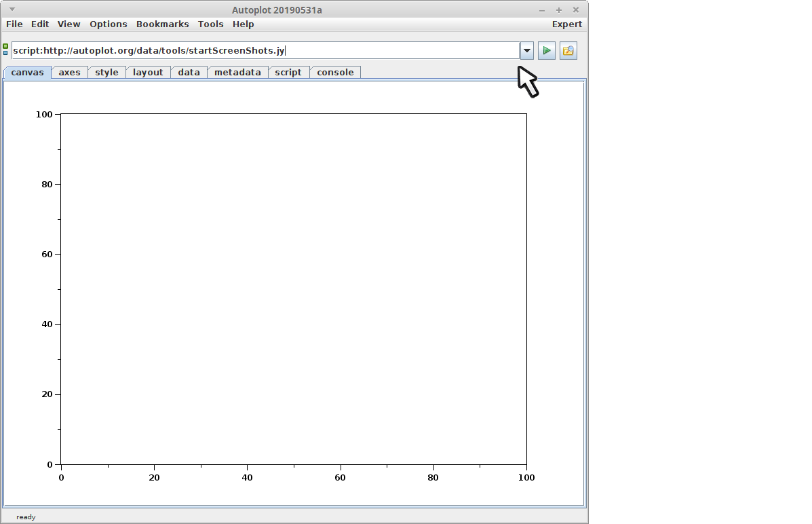Click the y-axis label '60'
Image resolution: width=812 pixels, height=524 pixels.
(x=47, y=255)
